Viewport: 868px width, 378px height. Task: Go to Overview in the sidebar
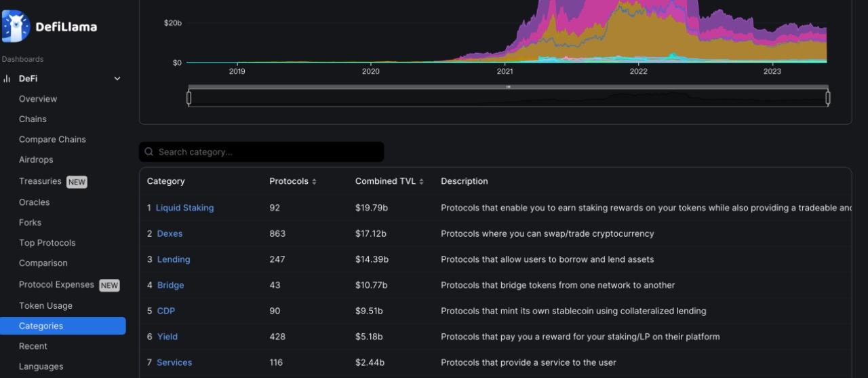(x=38, y=99)
